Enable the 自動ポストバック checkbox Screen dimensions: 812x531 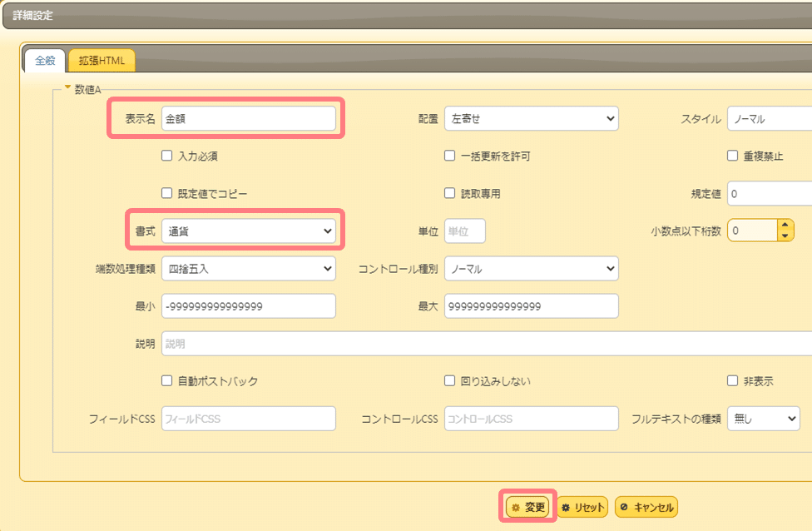click(167, 381)
